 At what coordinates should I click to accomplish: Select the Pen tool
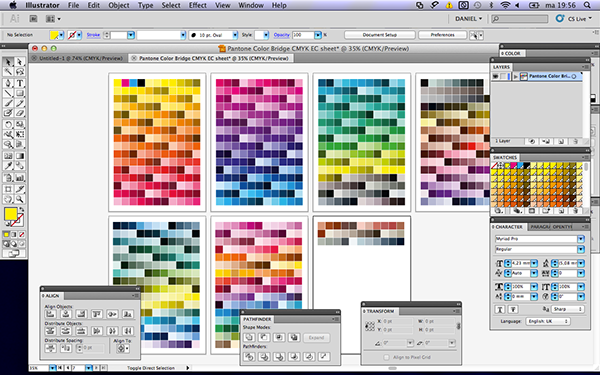coord(8,83)
